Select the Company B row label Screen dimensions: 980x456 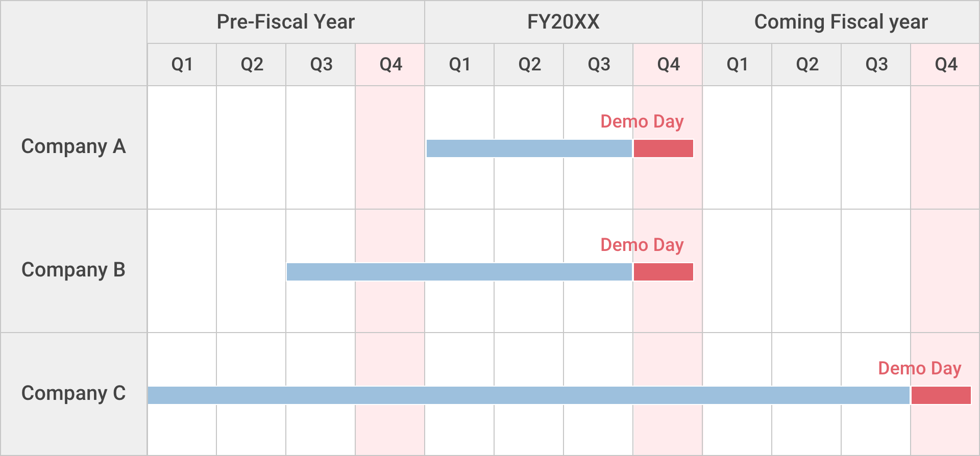click(73, 270)
